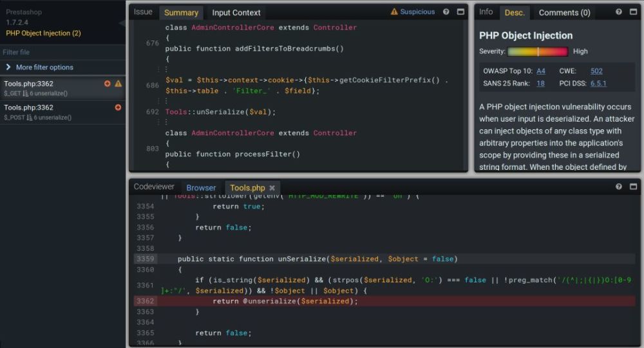The width and height of the screenshot is (644, 348).
Task: Click line number 3359 in gutter
Action: coord(146,259)
